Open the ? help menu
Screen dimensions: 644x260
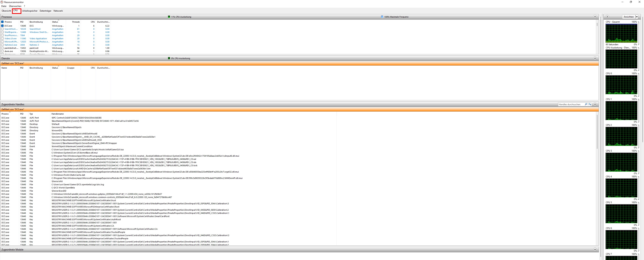point(24,6)
